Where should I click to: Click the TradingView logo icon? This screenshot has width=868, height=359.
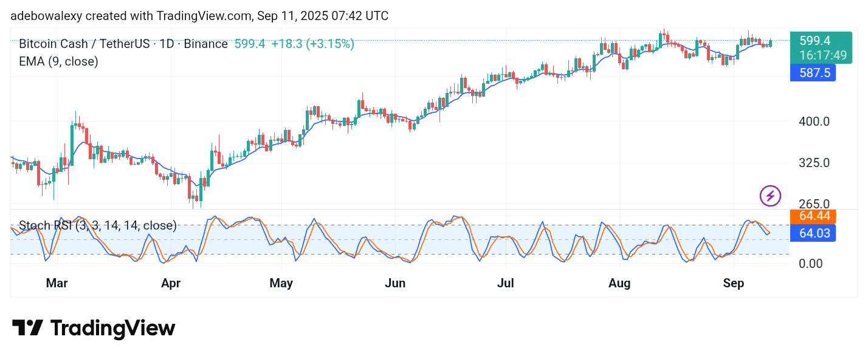[28, 328]
